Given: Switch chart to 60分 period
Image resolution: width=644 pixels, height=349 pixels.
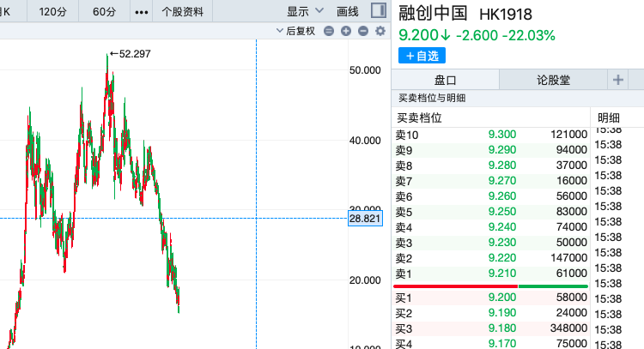Looking at the screenshot, I should (x=104, y=11).
